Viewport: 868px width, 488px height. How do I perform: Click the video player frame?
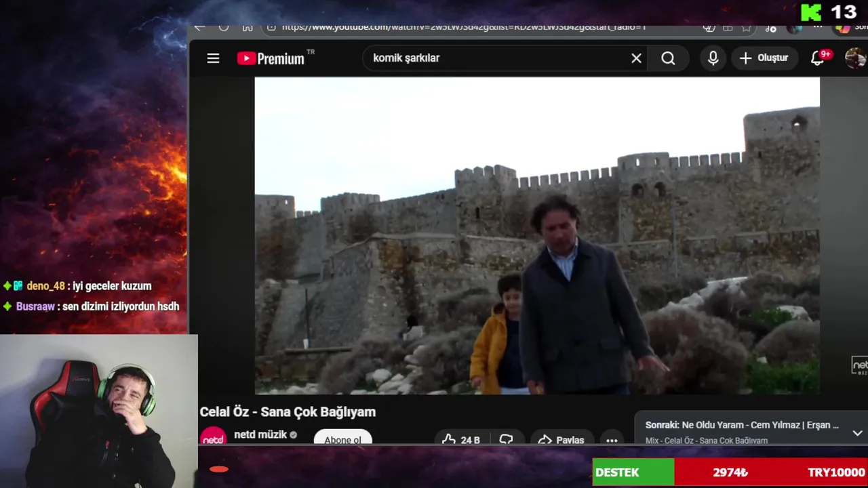point(537,235)
